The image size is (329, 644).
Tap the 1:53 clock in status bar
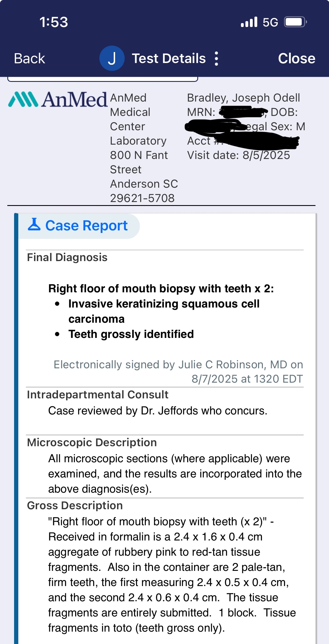pos(53,22)
